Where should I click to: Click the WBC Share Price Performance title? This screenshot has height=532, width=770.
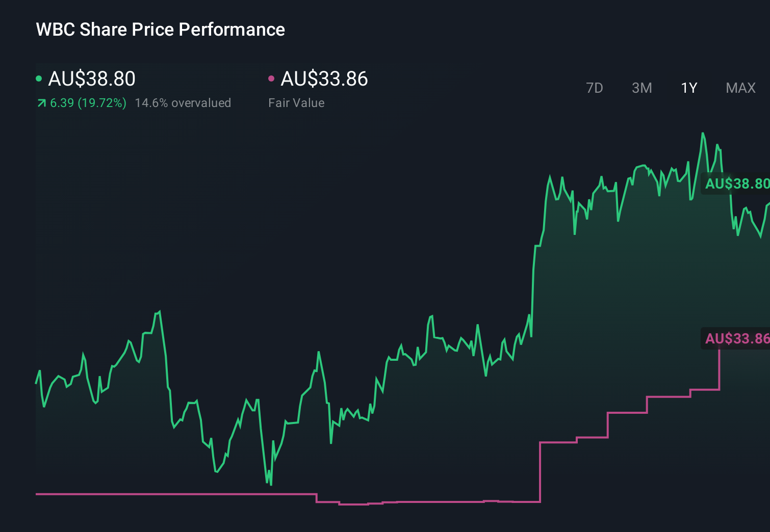click(160, 29)
